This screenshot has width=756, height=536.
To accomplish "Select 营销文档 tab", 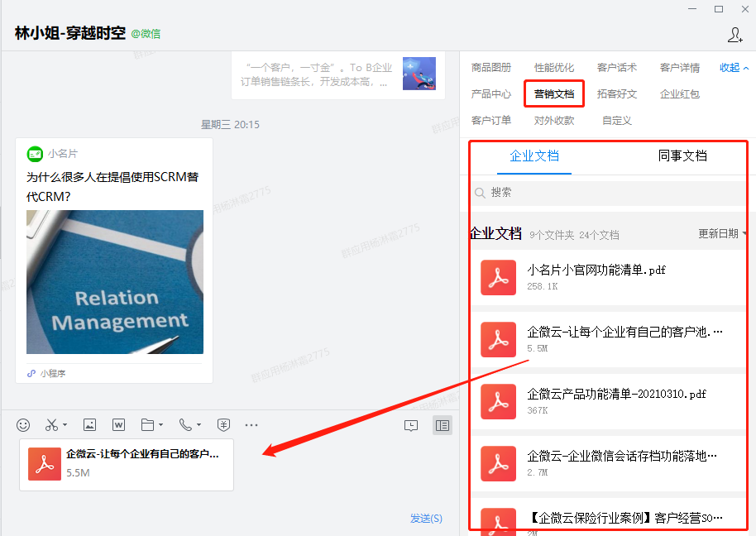I will (x=554, y=94).
